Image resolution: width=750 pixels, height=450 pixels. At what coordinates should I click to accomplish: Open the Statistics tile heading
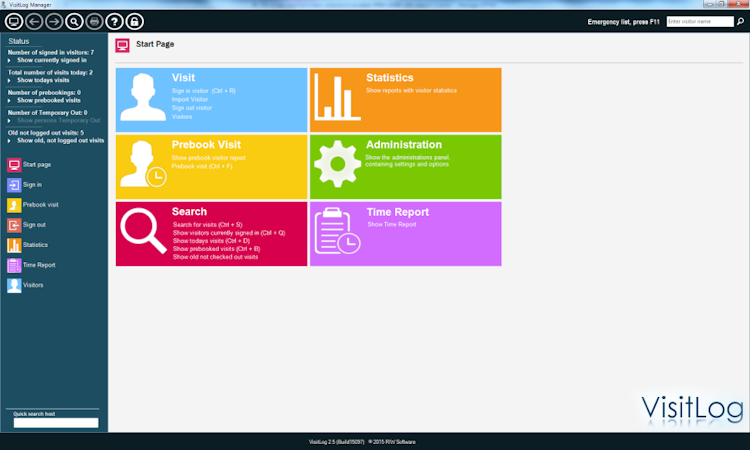point(390,77)
